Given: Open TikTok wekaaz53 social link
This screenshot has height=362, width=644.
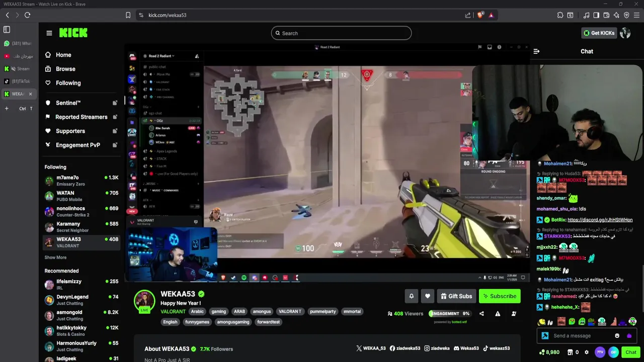Looking at the screenshot, I should 497,348.
